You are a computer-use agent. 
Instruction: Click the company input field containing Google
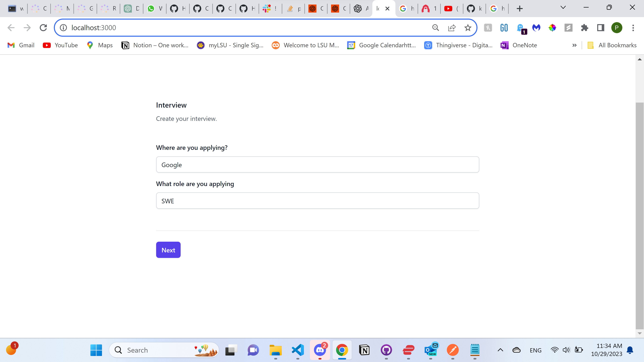click(x=317, y=165)
